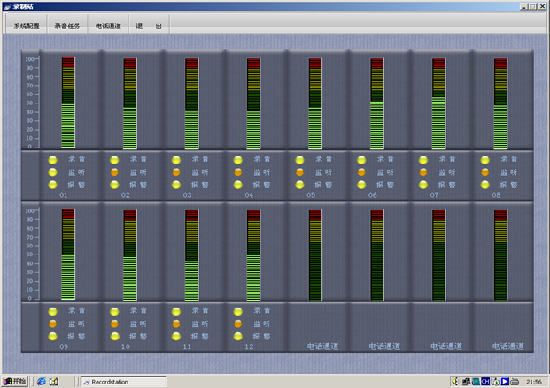Click channel 11 报警 lamp icon
The image size is (550, 388).
click(x=176, y=336)
